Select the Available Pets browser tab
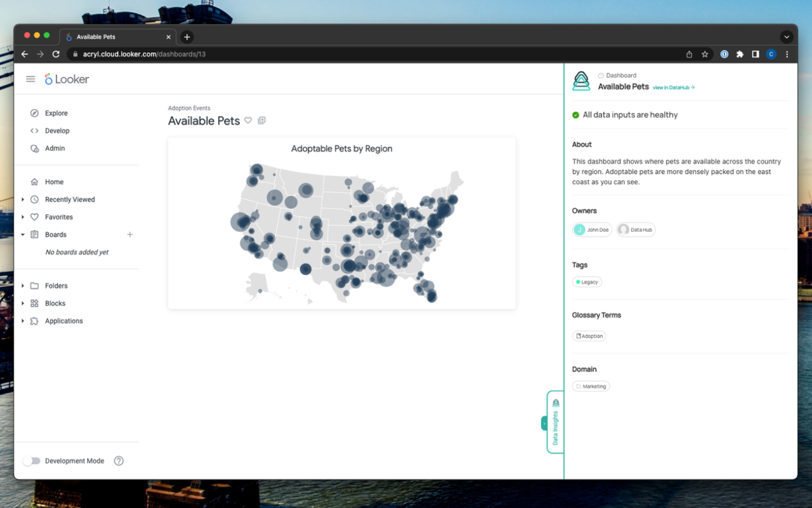This screenshot has width=812, height=508. (x=117, y=37)
